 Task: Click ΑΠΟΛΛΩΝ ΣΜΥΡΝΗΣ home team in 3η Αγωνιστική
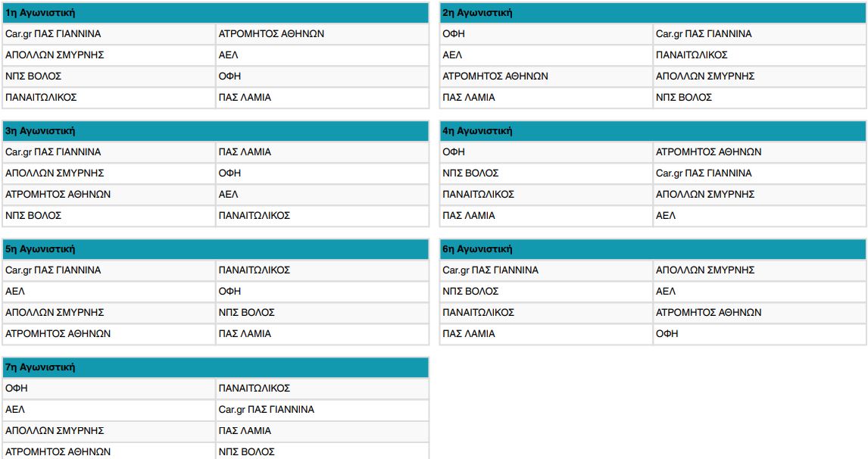(x=55, y=173)
